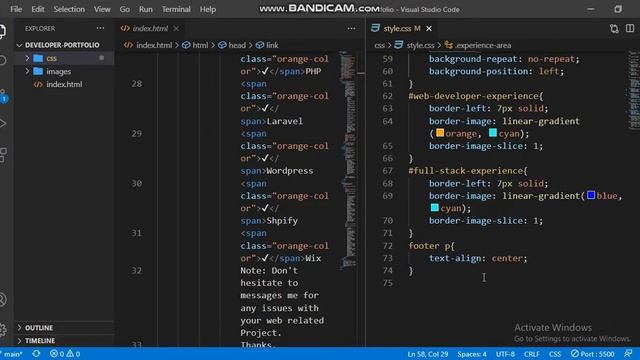Screen dimensions: 640x360
Task: Click the #full-stack-experience selector
Action: 466,171
